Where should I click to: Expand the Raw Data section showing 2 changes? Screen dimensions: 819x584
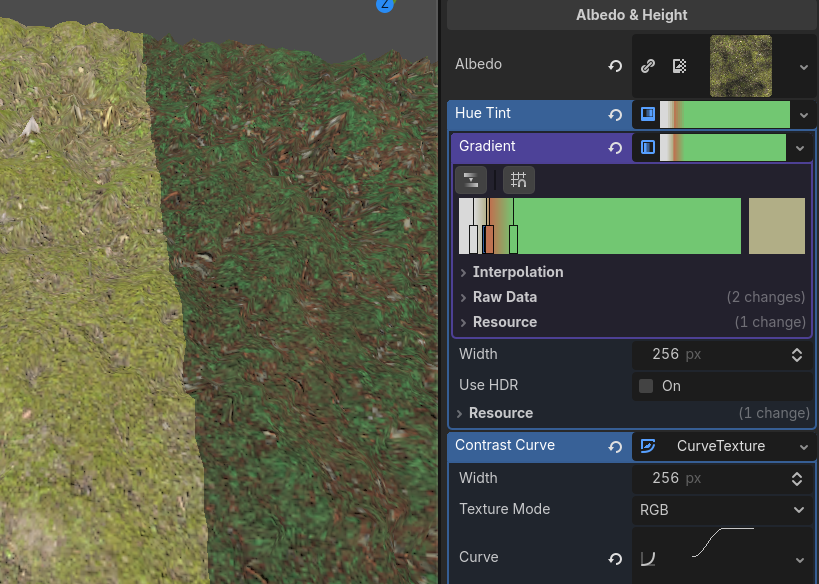pos(504,297)
